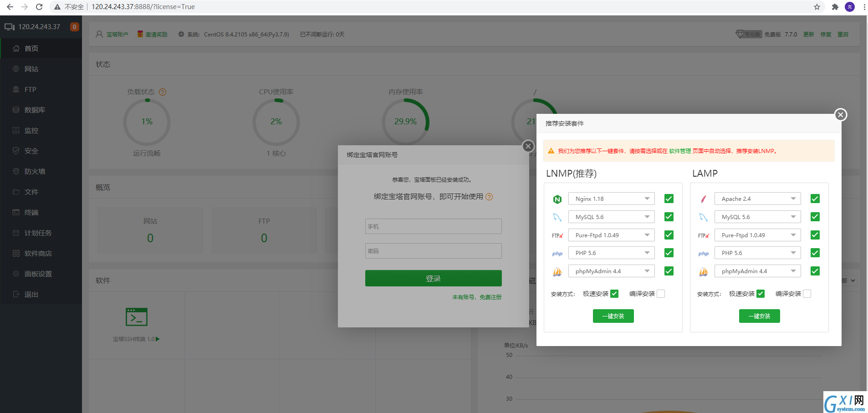Click the 面板设置 settings icon in sidebar
The width and height of the screenshot is (868, 413).
coord(16,274)
